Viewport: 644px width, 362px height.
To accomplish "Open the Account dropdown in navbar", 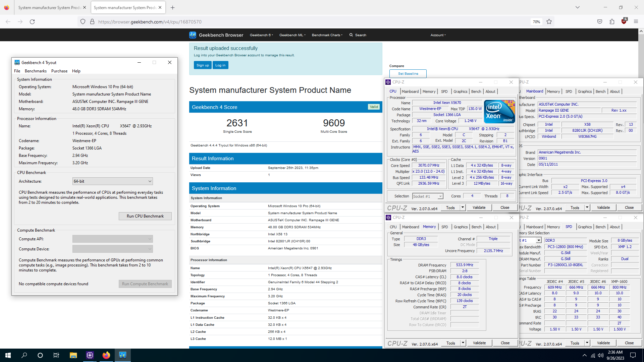I will tap(438, 35).
